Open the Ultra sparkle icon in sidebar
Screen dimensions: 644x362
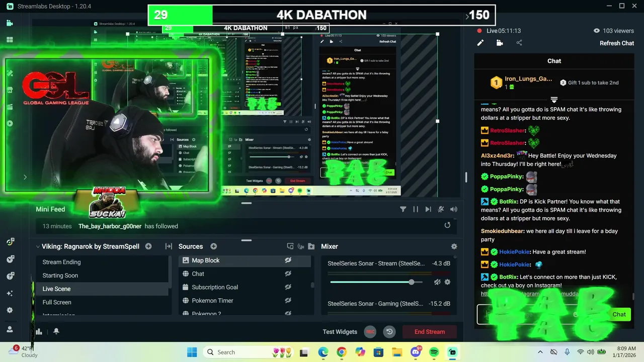[x=10, y=293]
